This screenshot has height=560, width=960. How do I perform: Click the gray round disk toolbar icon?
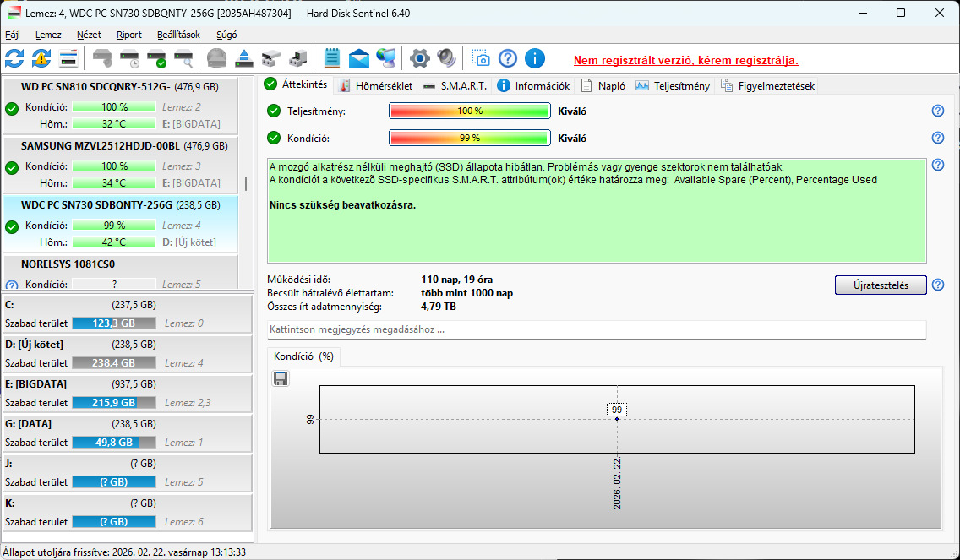(x=216, y=59)
